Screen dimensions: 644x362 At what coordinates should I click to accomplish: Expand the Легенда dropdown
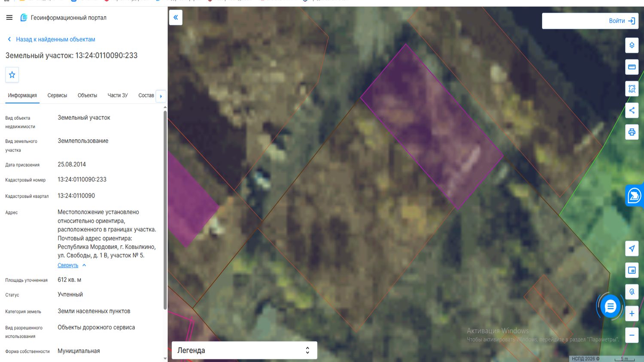click(244, 350)
